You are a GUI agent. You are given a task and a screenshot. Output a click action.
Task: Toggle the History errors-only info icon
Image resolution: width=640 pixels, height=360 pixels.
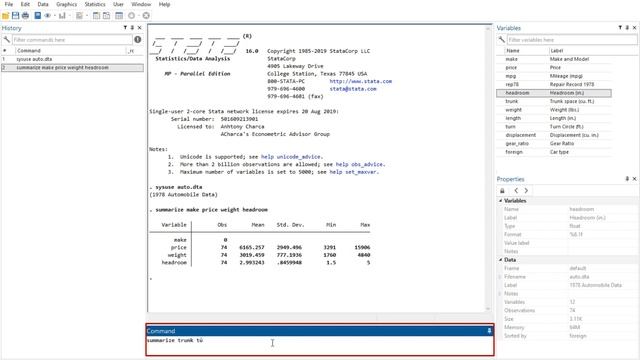pyautogui.click(x=138, y=40)
